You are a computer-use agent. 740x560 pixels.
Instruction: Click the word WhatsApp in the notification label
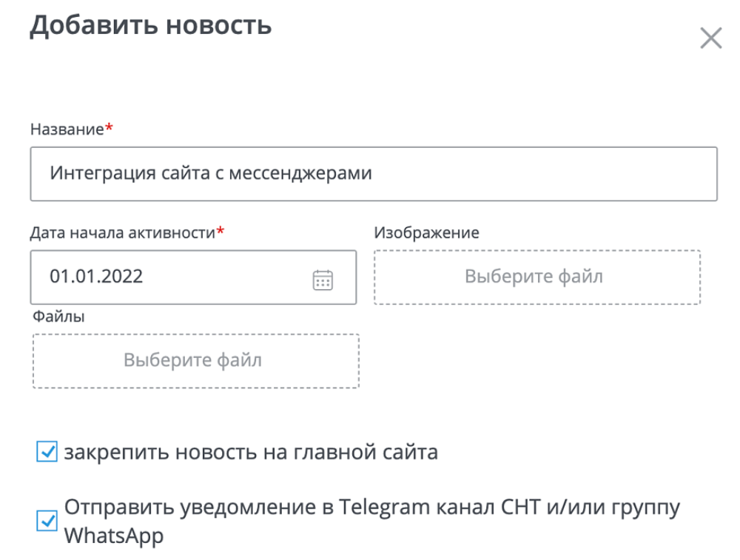113,536
